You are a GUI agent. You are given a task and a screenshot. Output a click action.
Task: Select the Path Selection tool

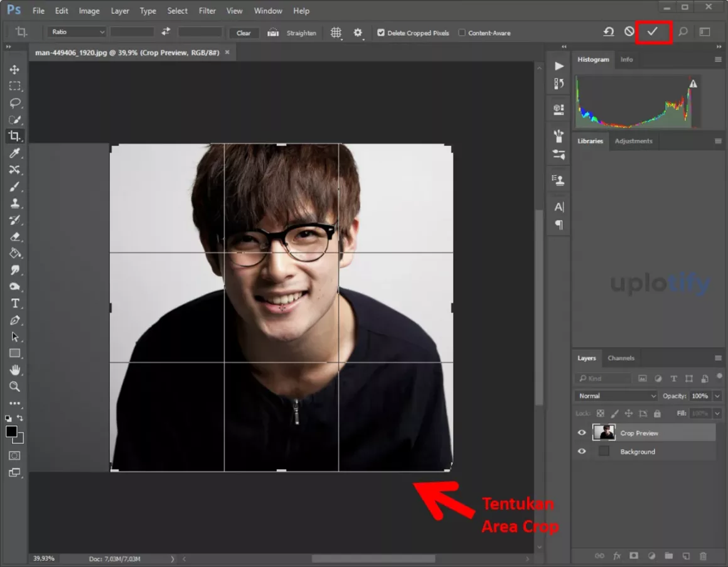14,337
